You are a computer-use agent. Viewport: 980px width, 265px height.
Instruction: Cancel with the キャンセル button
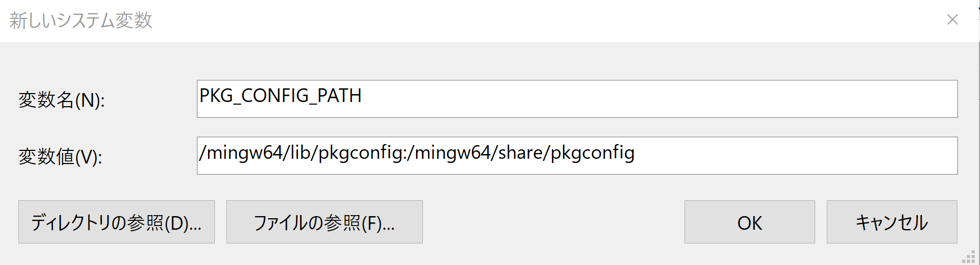click(x=892, y=222)
